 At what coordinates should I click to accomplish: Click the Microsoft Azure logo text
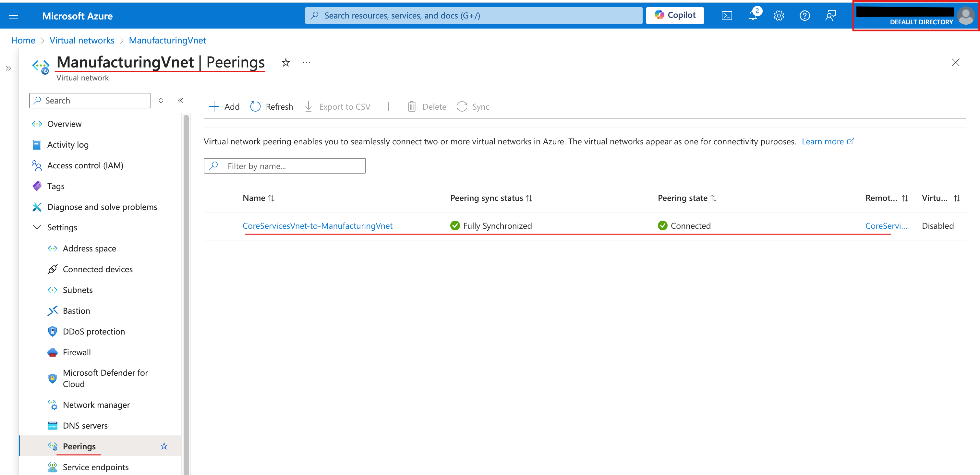click(77, 16)
